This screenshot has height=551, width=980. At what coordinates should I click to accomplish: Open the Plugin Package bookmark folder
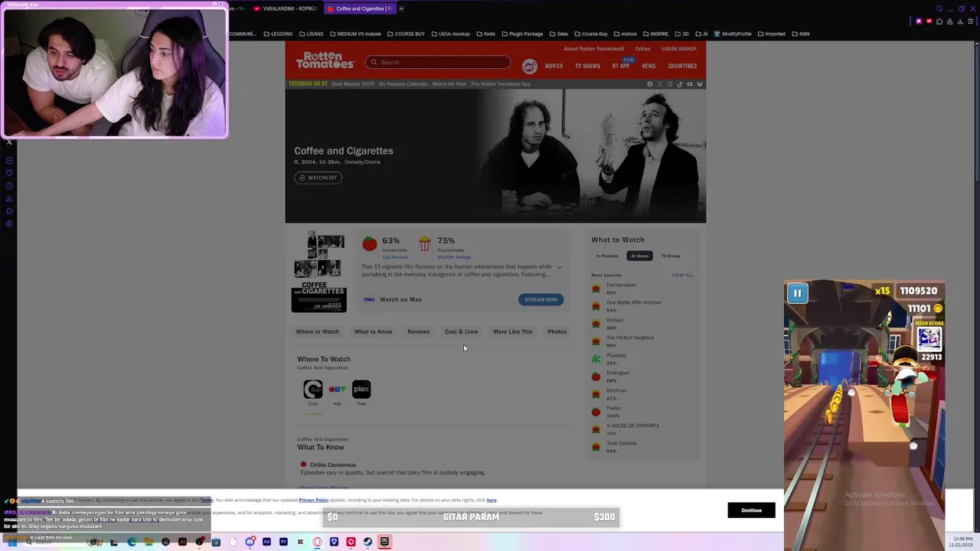pos(522,34)
